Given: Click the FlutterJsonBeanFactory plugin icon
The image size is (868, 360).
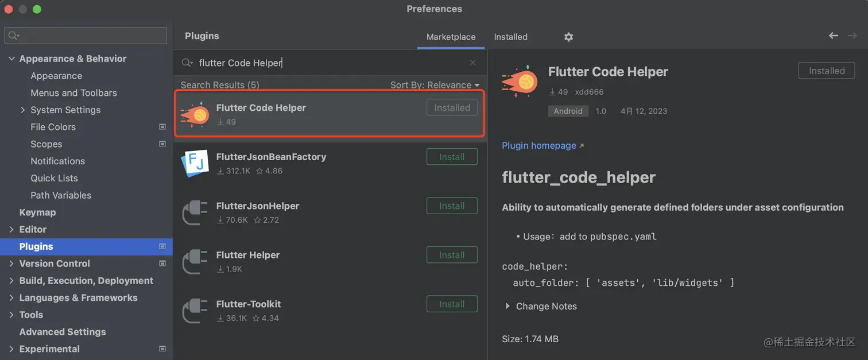Looking at the screenshot, I should [x=194, y=164].
